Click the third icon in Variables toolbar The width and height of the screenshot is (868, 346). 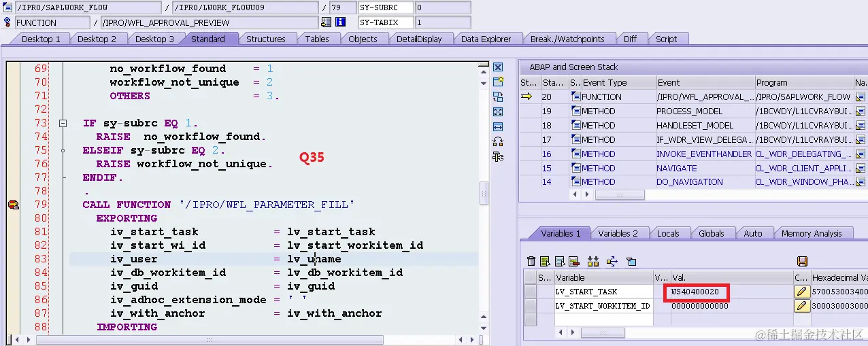tap(559, 261)
